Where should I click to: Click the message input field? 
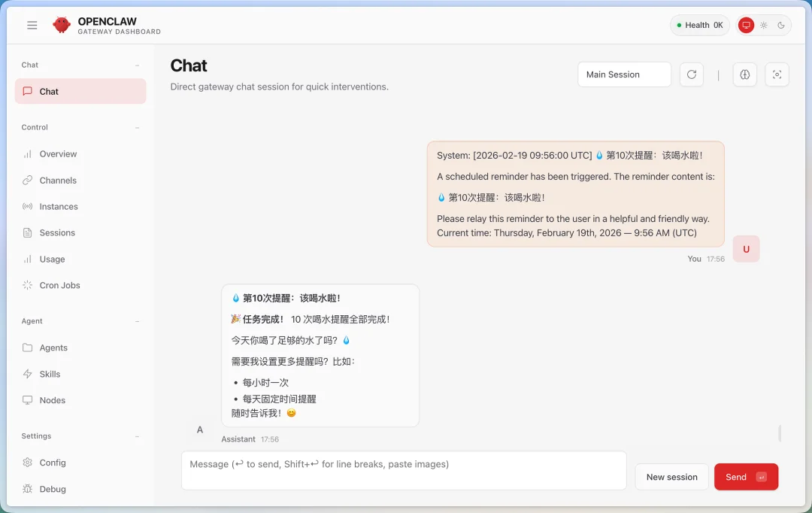pos(404,470)
